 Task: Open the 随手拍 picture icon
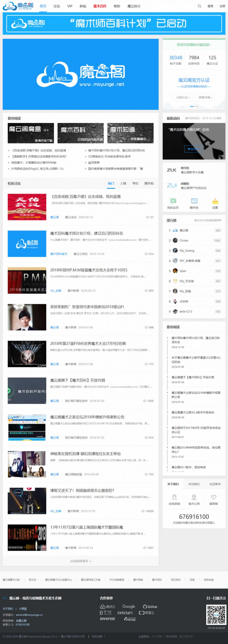point(194,201)
